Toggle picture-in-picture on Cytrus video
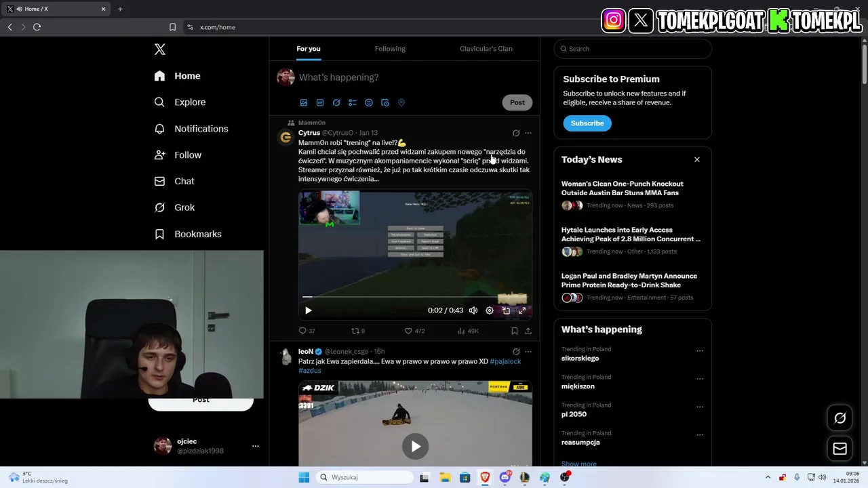 (506, 310)
